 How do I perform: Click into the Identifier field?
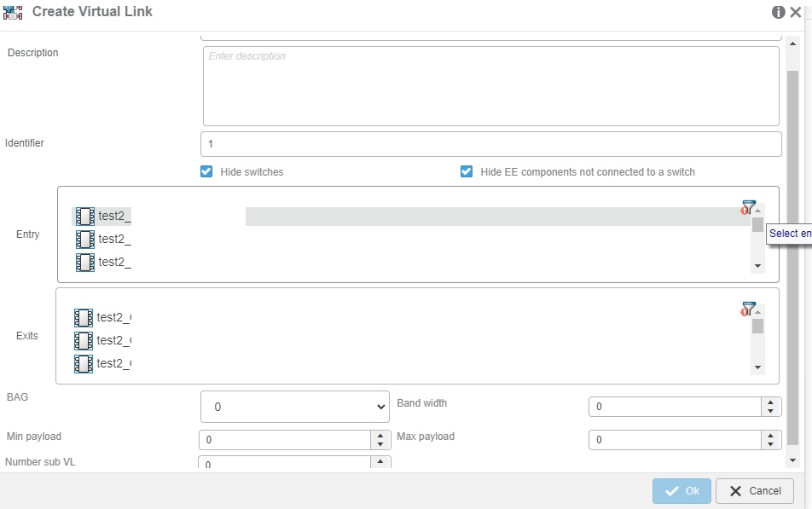490,144
